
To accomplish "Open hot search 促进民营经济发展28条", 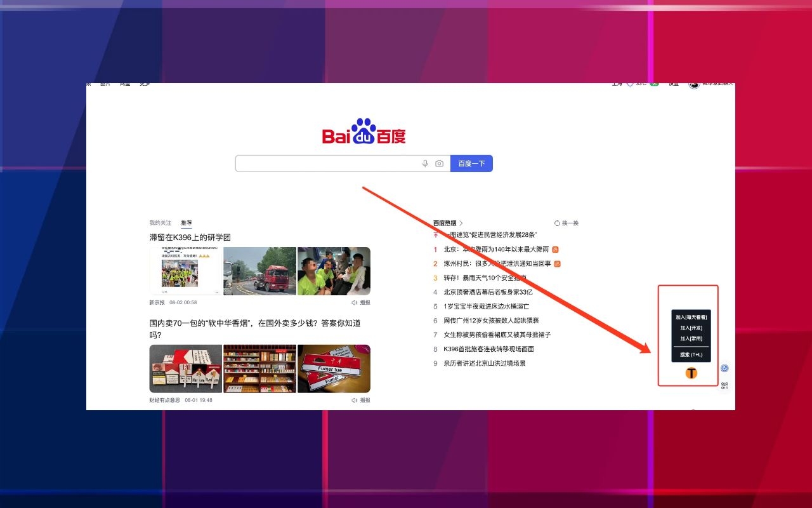I will [x=490, y=235].
